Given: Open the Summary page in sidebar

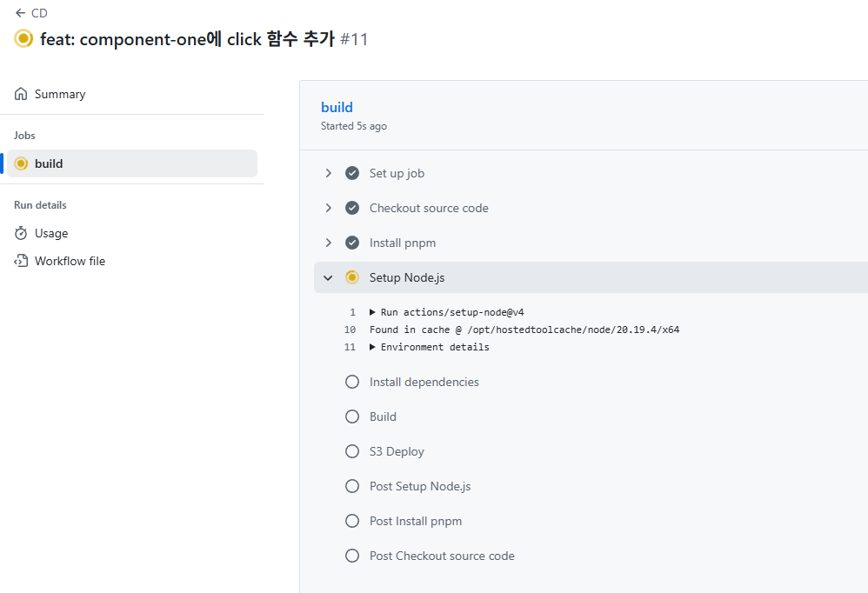Looking at the screenshot, I should (60, 94).
